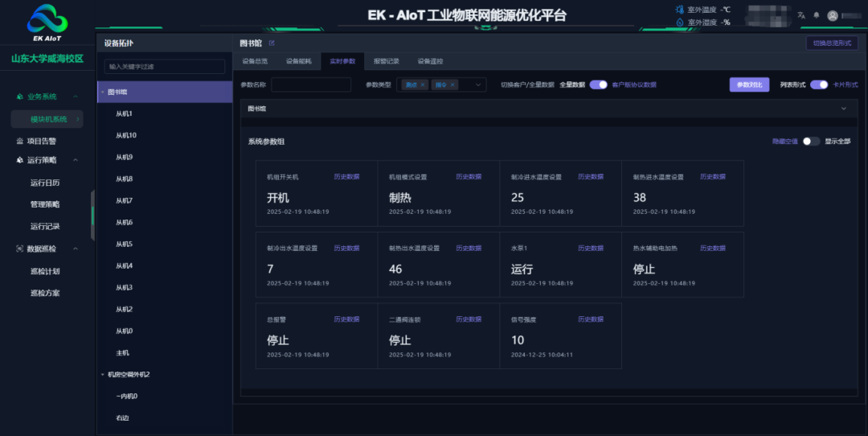Open 巡检方案 in the sidebar
Image resolution: width=868 pixels, height=436 pixels.
pos(45,293)
